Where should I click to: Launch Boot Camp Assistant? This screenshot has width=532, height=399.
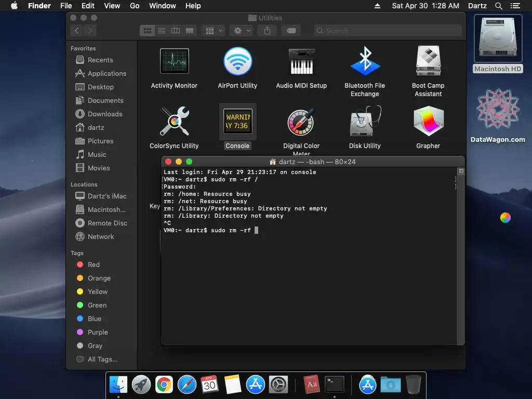click(428, 61)
